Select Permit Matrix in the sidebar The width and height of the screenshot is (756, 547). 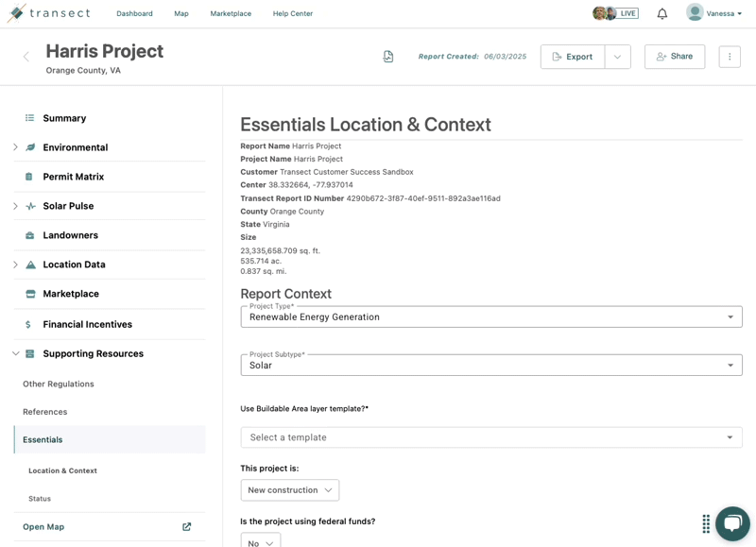(x=74, y=177)
